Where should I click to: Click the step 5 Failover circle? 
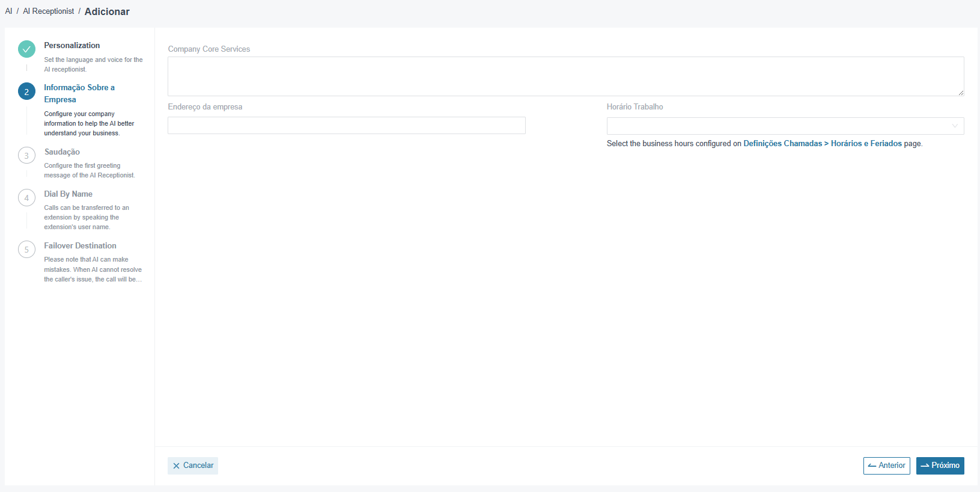pos(26,250)
